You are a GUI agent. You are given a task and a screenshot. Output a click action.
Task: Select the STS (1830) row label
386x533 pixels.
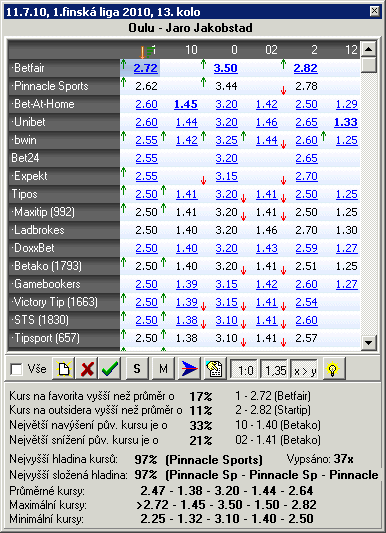click(64, 320)
